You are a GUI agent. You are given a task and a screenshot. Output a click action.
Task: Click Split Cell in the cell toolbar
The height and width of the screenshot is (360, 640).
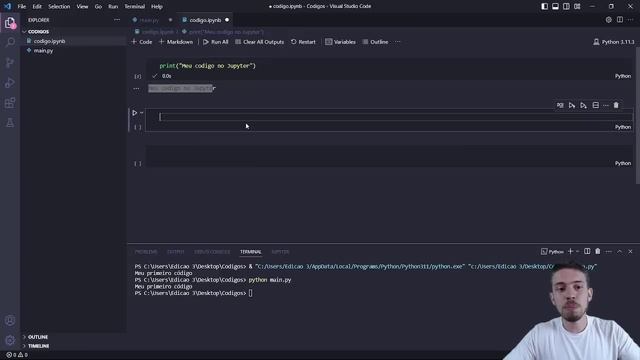click(596, 105)
